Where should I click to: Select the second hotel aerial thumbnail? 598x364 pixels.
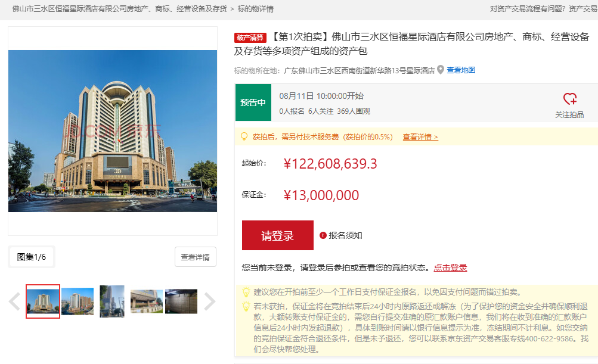click(78, 301)
